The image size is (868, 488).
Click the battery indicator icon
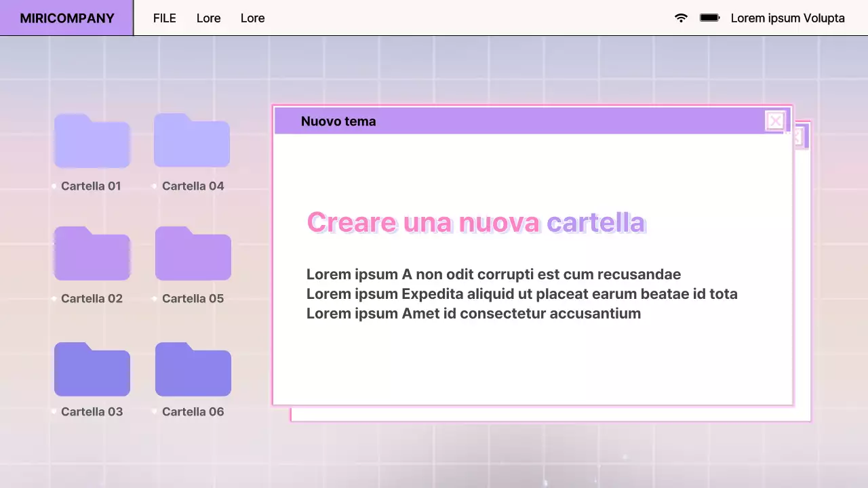click(x=709, y=18)
